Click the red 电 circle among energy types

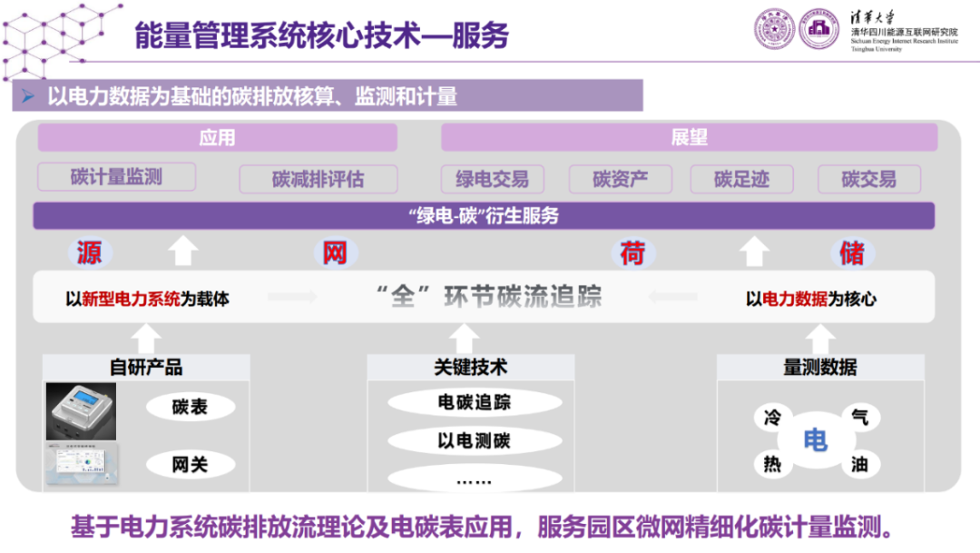[817, 439]
